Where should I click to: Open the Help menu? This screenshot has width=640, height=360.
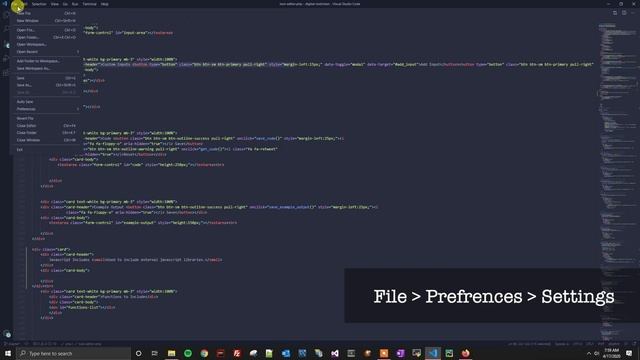105,4
